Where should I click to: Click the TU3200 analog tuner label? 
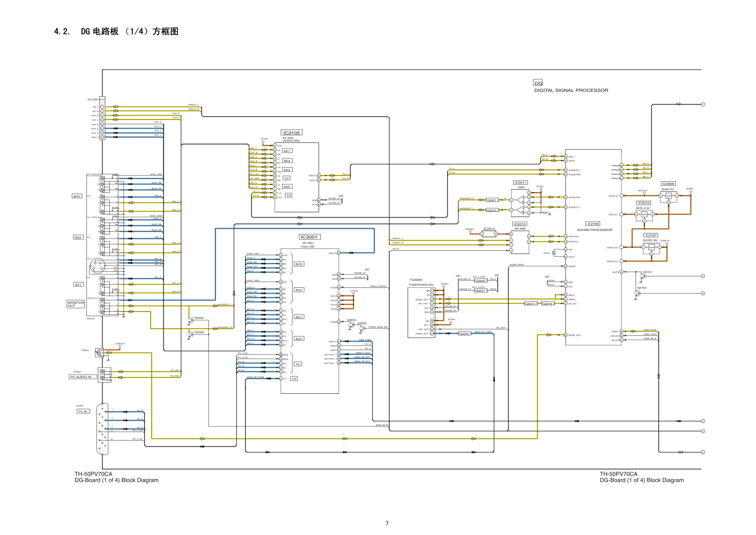416,280
